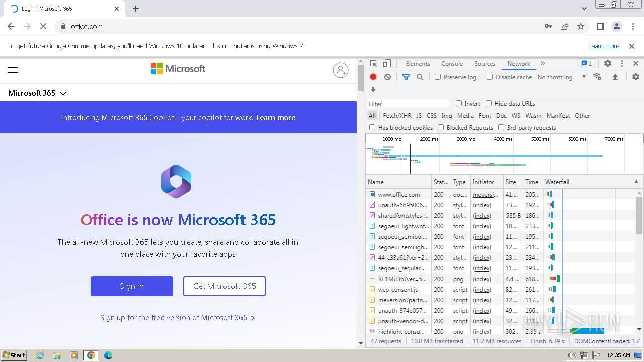Screen dimensions: 644x362
Task: Open the No throttling dropdown
Action: (561, 77)
